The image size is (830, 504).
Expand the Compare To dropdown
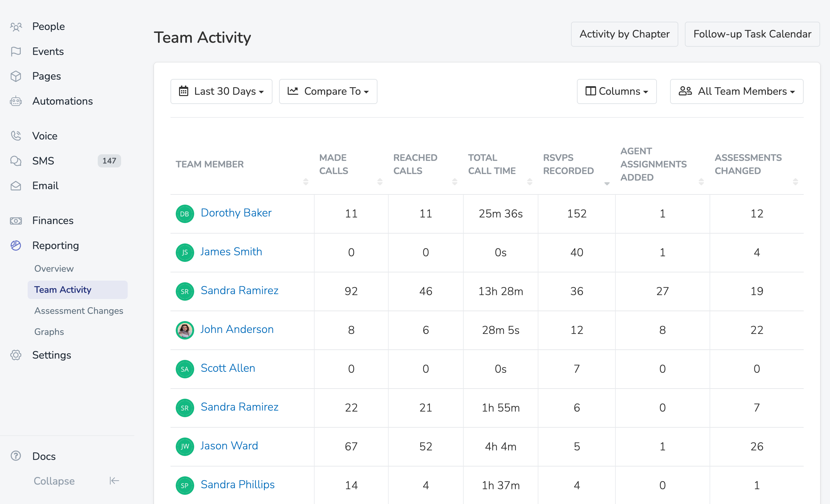[x=328, y=91]
